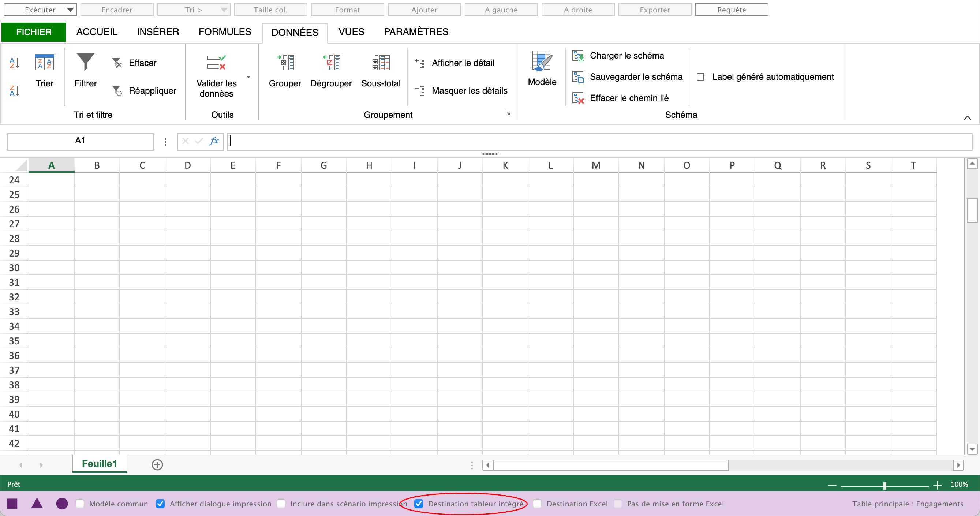Toggle the Destination tableur intégré checkbox
The height and width of the screenshot is (516, 980).
[x=419, y=504]
